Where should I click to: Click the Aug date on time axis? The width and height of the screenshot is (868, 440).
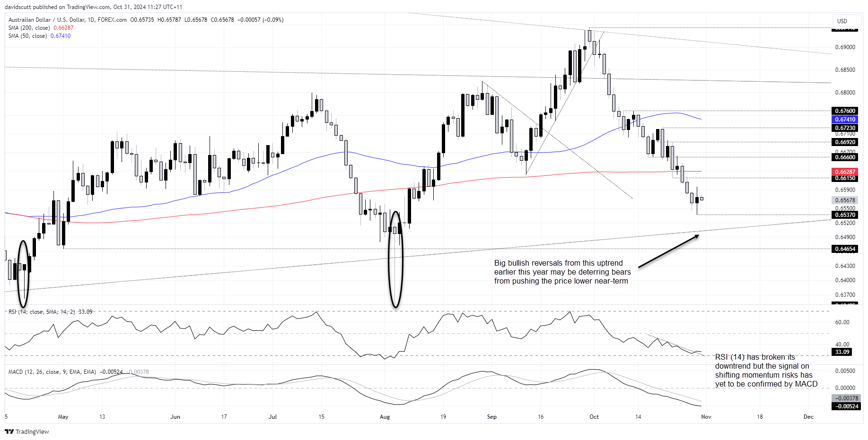(x=385, y=417)
